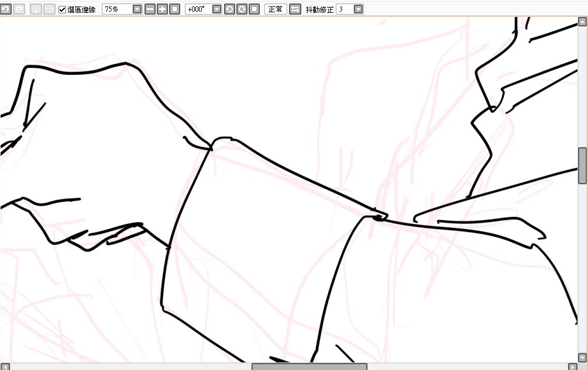Viewport: 588px width, 370px height.
Task: Click the scroll-right arrow on horizontal scrollbar
Action: [x=572, y=366]
